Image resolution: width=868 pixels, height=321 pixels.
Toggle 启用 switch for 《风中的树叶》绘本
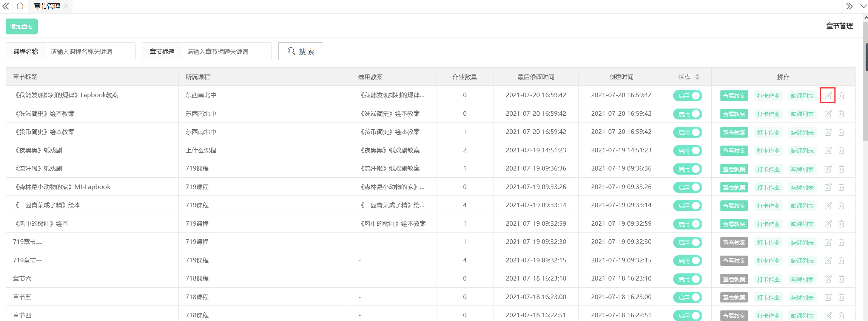tap(688, 224)
